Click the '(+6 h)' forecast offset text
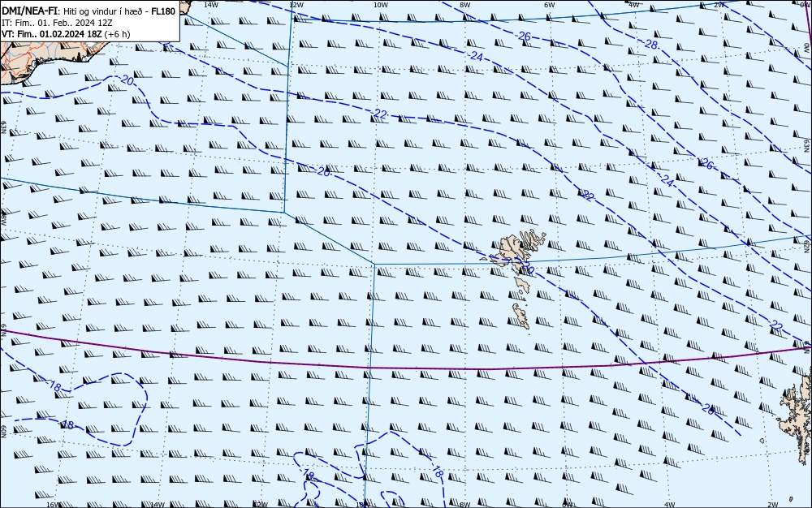This screenshot has width=812, height=508. (x=117, y=34)
